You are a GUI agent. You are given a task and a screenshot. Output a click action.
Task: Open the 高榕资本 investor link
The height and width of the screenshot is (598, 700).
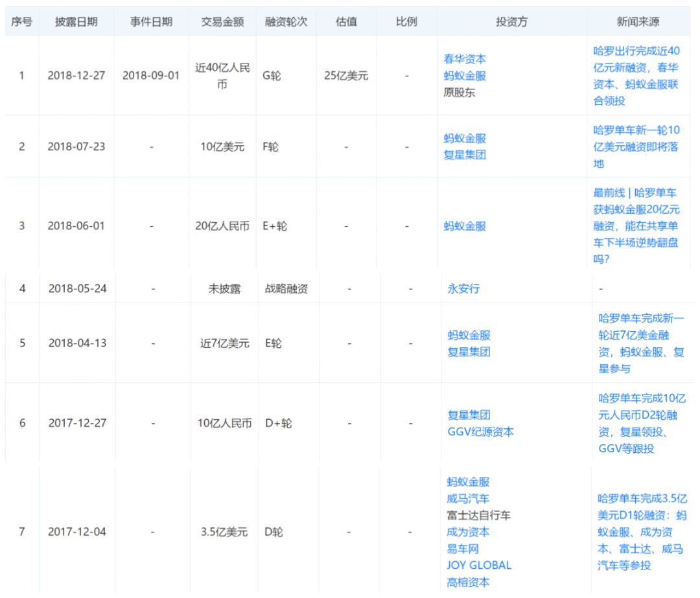coord(468,582)
